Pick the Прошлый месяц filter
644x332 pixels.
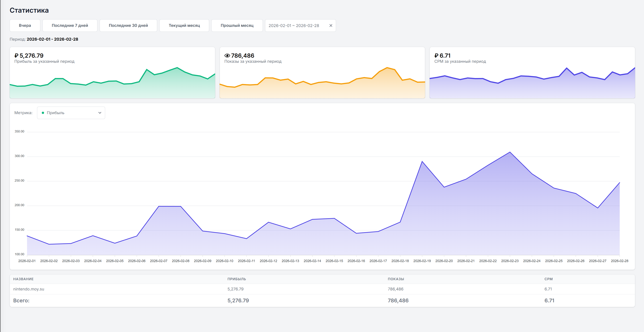[x=237, y=26]
